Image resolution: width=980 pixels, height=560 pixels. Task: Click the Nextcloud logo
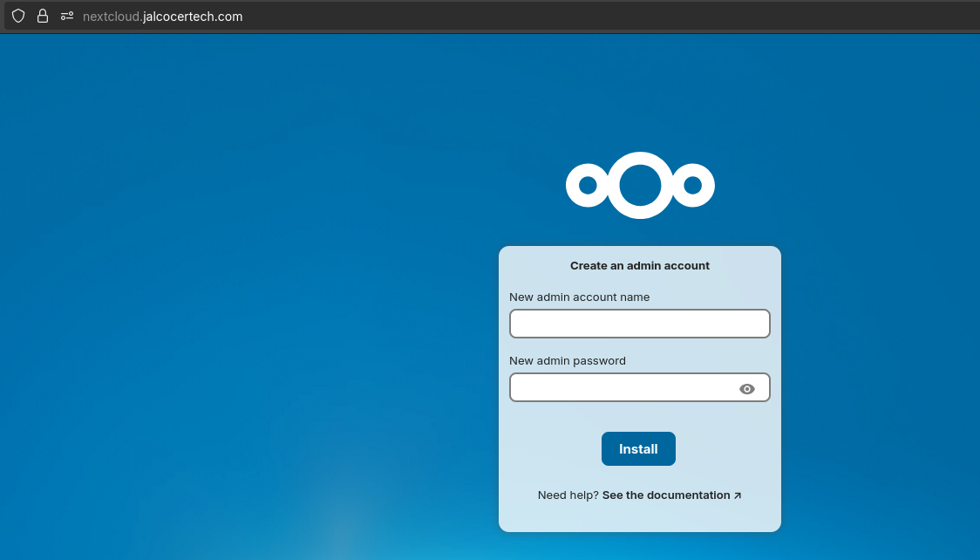[x=640, y=185]
